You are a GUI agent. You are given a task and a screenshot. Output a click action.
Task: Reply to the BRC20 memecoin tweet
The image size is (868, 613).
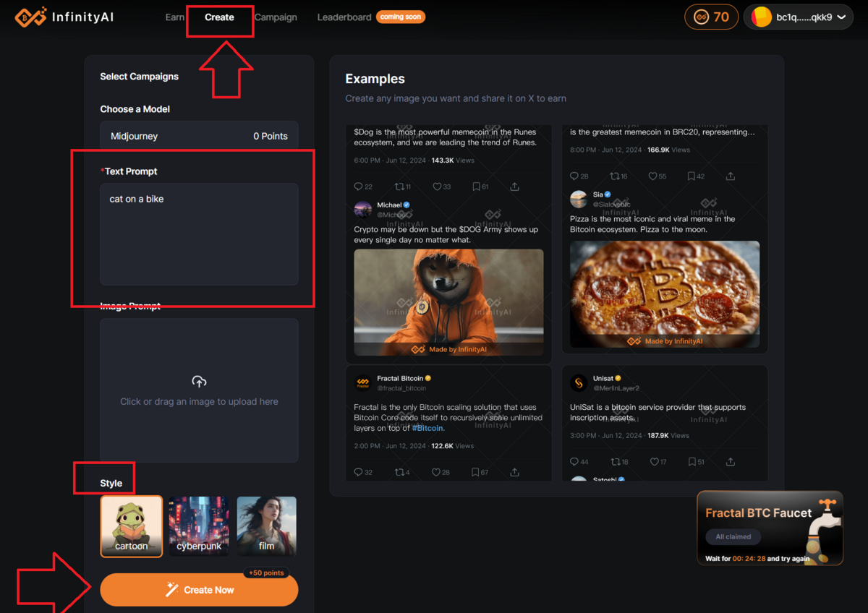coord(574,176)
